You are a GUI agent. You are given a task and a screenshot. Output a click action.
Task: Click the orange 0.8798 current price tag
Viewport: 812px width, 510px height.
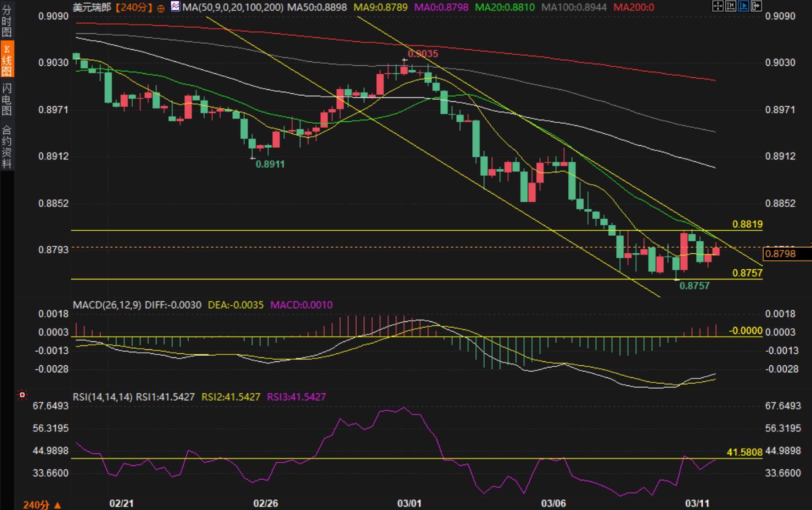coord(787,254)
